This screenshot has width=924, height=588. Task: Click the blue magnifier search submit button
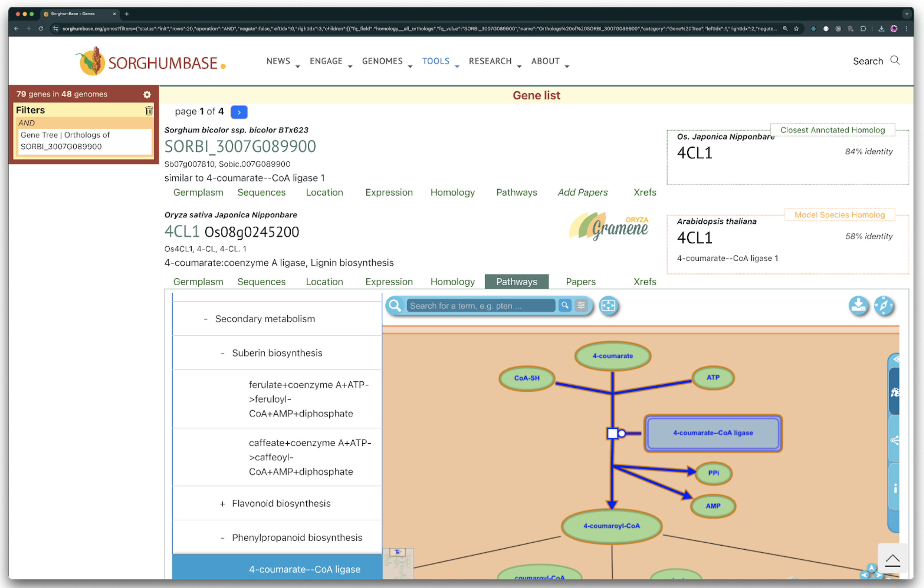(564, 305)
